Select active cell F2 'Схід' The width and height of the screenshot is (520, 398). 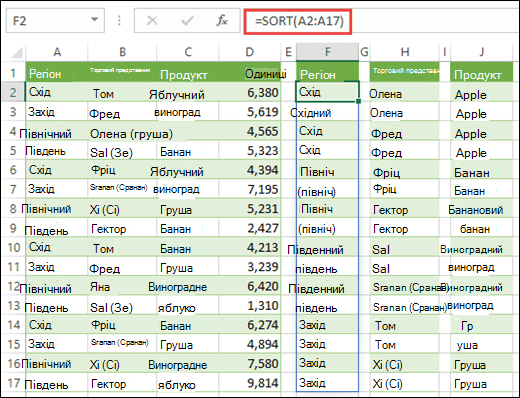coord(327,92)
